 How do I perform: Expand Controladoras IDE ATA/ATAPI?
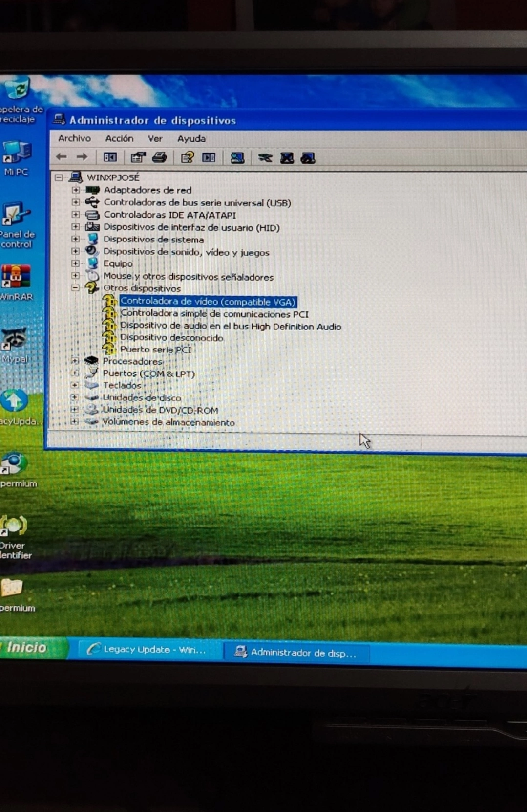(75, 214)
